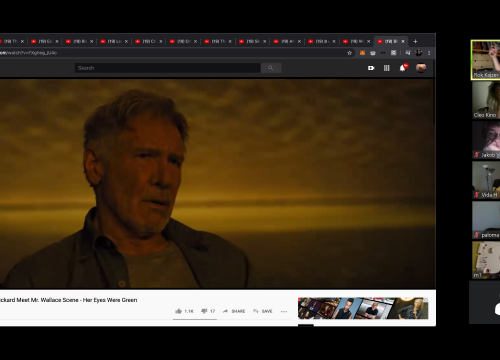The height and width of the screenshot is (360, 500).
Task: Click the SAVE button below the video
Action: click(x=263, y=311)
